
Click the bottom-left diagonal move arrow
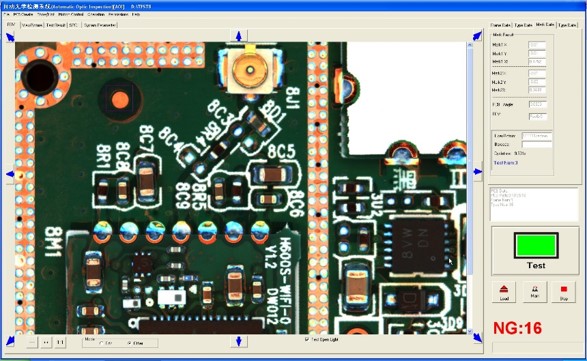[x=10, y=341]
